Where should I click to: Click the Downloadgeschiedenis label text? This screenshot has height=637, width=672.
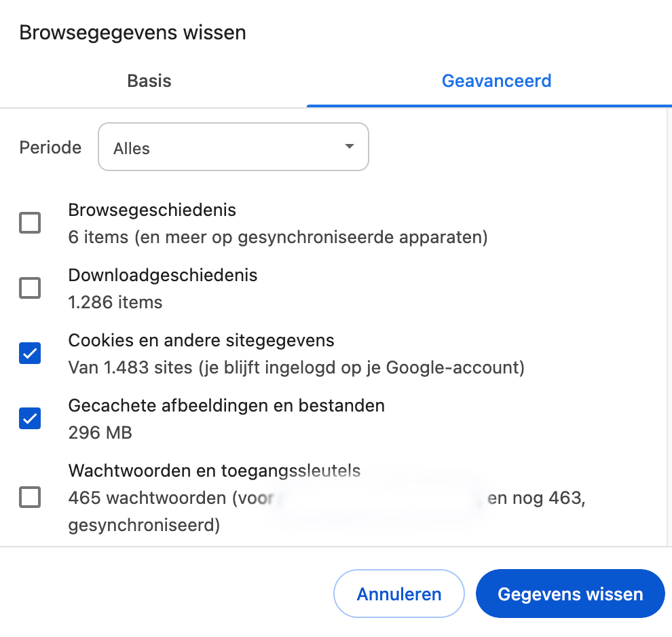pos(163,275)
